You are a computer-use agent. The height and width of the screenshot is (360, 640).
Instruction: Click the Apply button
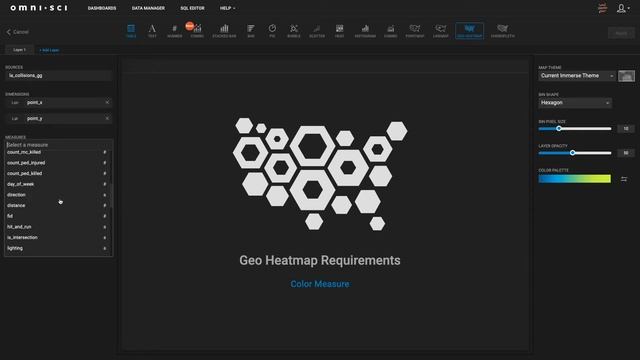(621, 33)
